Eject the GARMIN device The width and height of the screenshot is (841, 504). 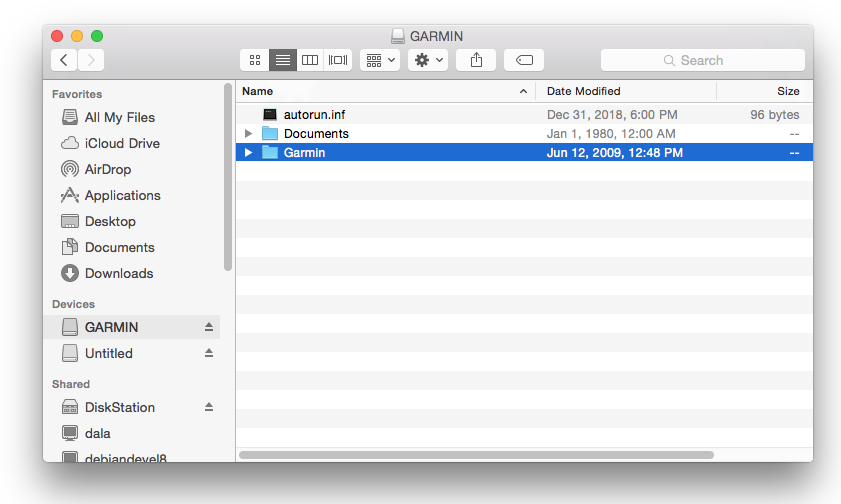tap(209, 327)
